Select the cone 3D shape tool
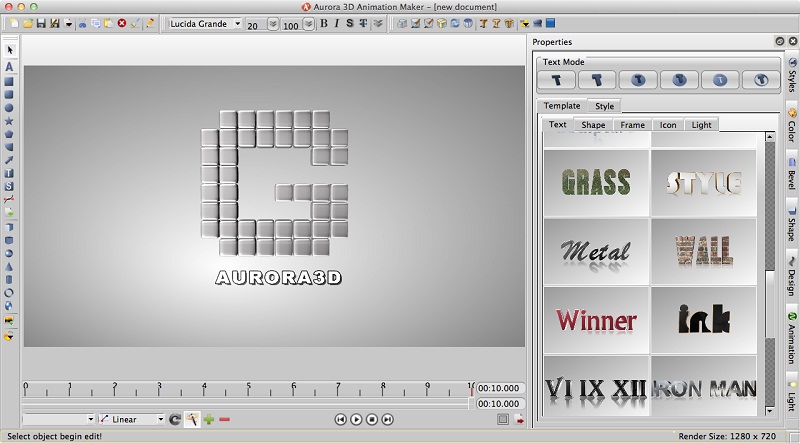The width and height of the screenshot is (800, 443). point(9,266)
